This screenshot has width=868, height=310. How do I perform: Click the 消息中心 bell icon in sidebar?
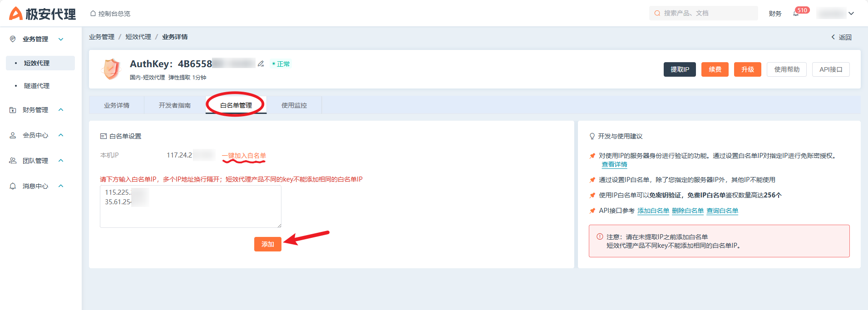coord(13,186)
